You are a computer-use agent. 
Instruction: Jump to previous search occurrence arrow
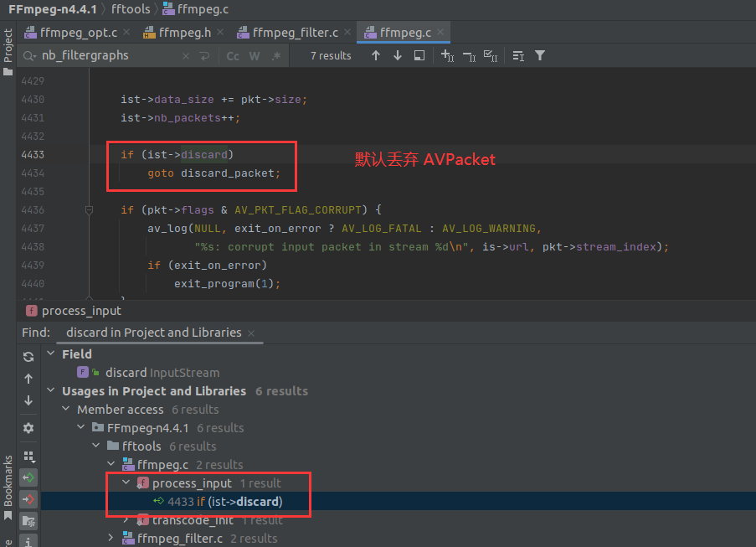[x=376, y=55]
